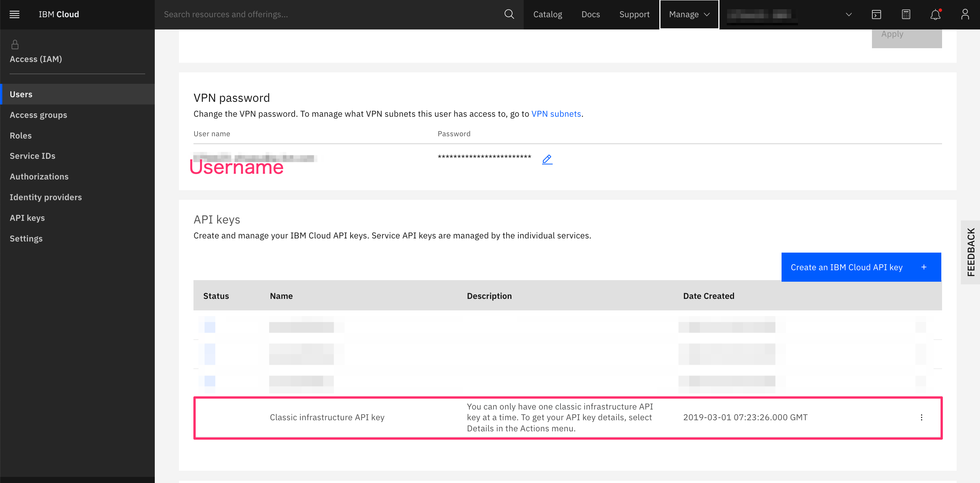Viewport: 980px width, 483px height.
Task: Open the hamburger navigation menu
Action: click(15, 15)
